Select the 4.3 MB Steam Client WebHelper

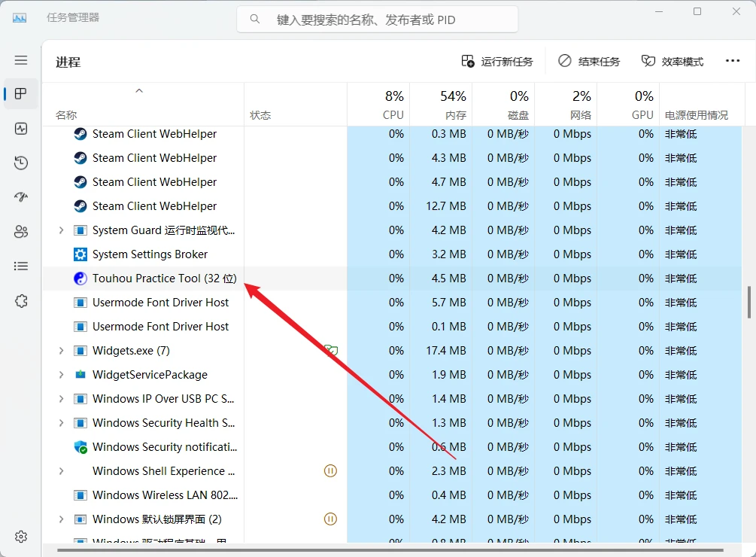tap(392, 158)
